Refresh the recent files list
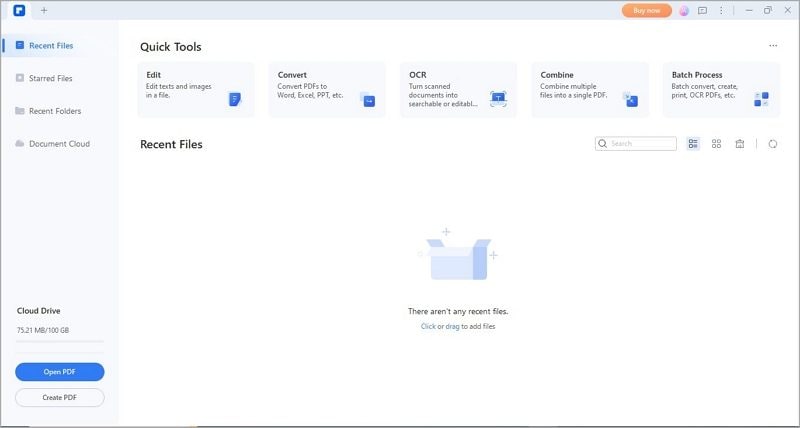The image size is (800, 428). coord(773,144)
